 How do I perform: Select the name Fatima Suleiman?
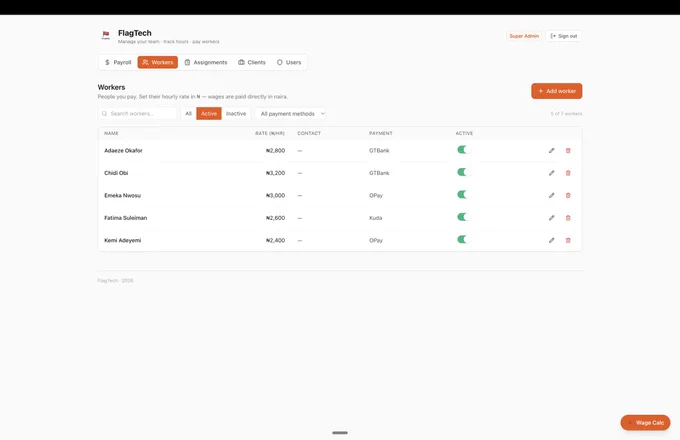click(x=126, y=218)
